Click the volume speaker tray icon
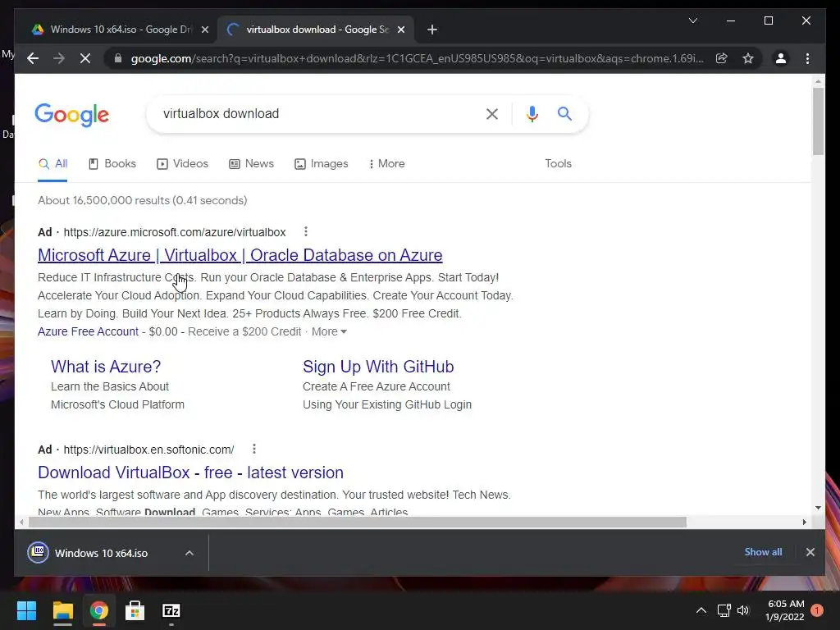The height and width of the screenshot is (630, 840). point(743,610)
